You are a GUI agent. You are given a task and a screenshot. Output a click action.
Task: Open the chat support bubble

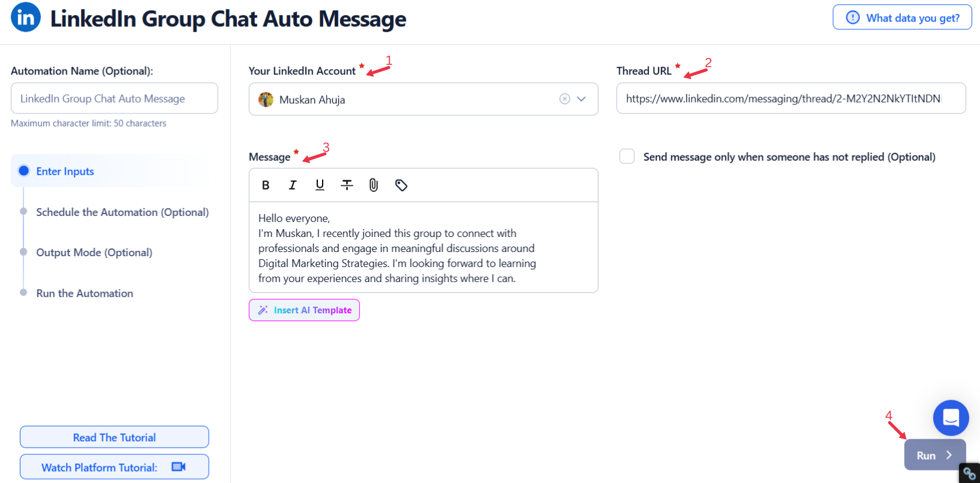(951, 418)
